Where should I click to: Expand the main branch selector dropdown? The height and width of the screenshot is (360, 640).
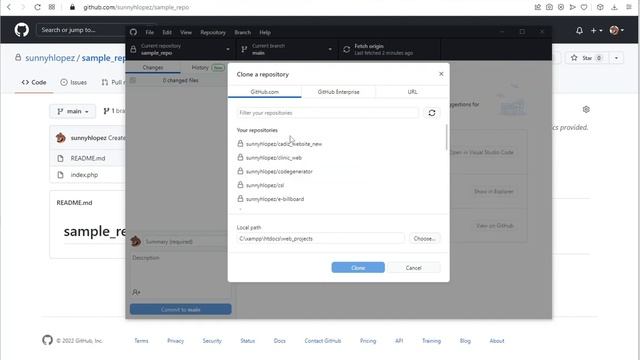click(73, 111)
